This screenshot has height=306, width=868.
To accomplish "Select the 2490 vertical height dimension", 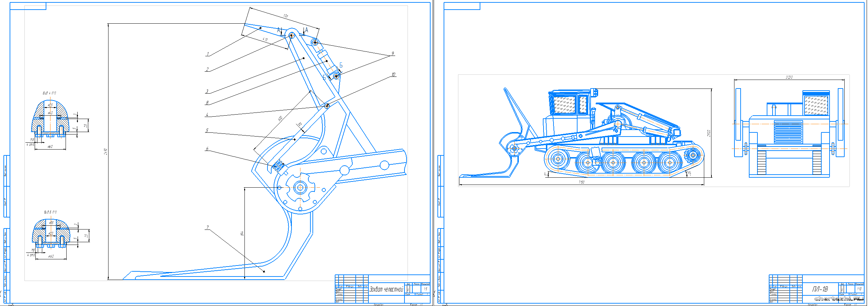I will pyautogui.click(x=106, y=151).
